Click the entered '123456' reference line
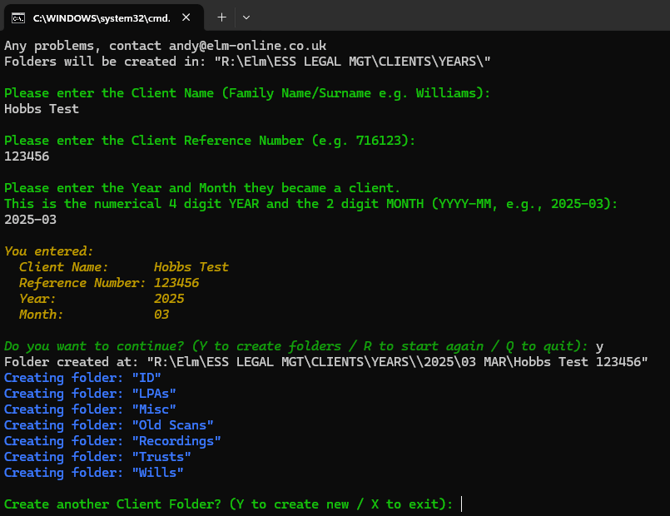670x516 pixels. (26, 156)
